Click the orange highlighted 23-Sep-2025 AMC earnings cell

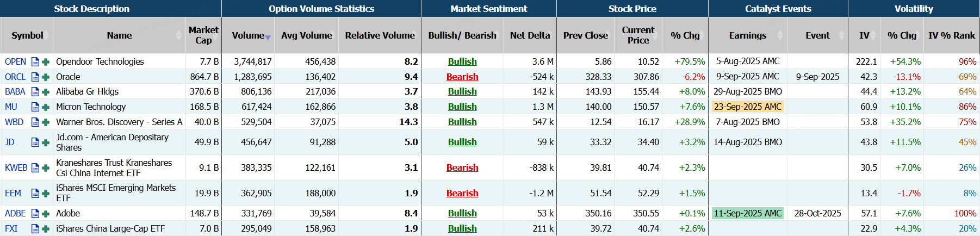pyautogui.click(x=748, y=107)
